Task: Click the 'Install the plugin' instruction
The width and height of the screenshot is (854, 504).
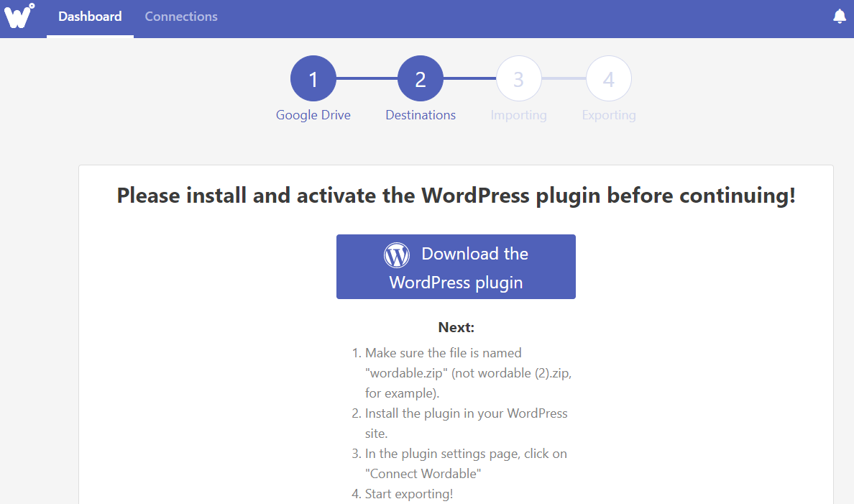Action: coord(466,423)
